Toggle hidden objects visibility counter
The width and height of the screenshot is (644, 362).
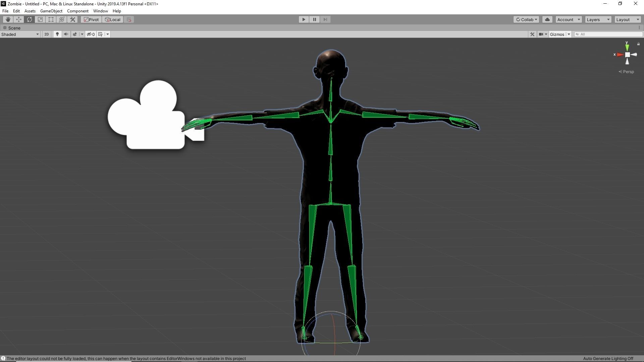coord(91,34)
